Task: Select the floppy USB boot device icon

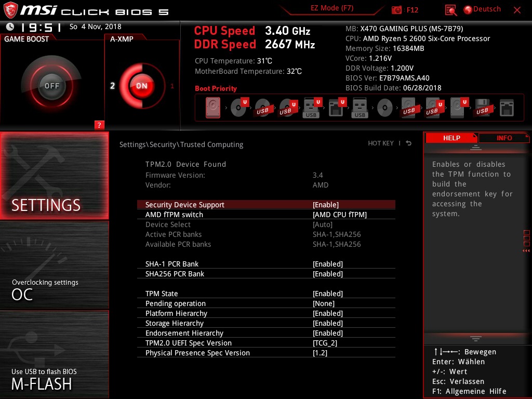Action: click(x=482, y=108)
